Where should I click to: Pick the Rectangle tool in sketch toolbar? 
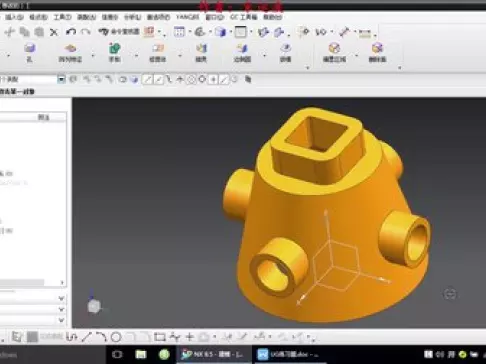coord(160,337)
